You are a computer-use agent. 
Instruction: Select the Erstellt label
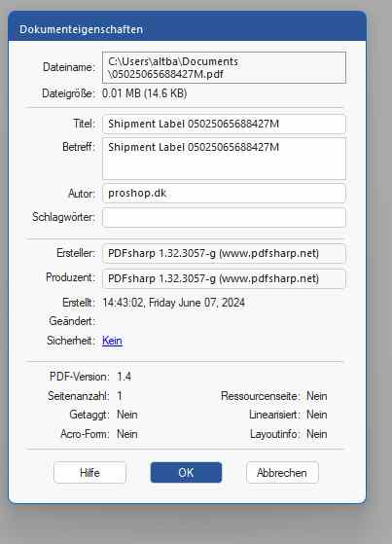coord(79,303)
